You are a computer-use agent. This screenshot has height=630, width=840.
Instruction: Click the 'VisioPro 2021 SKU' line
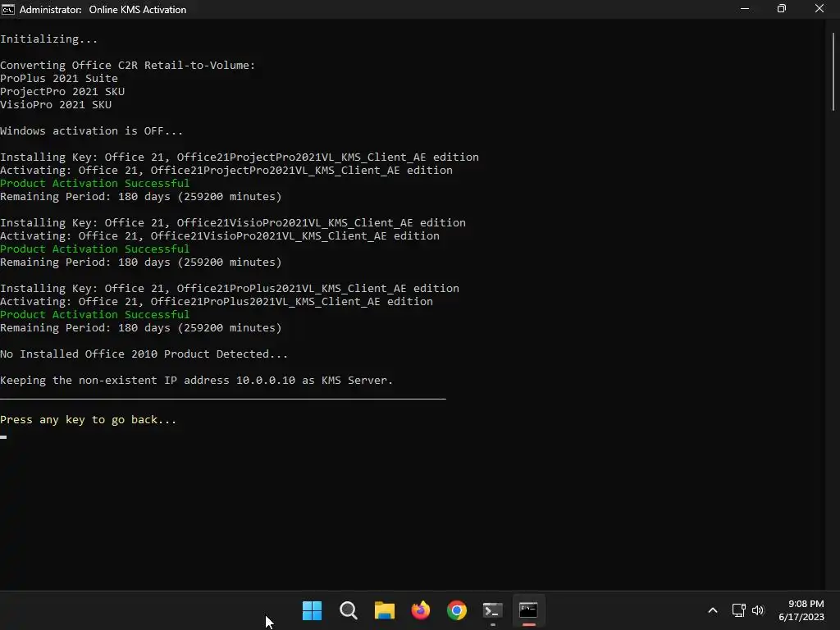pos(56,104)
